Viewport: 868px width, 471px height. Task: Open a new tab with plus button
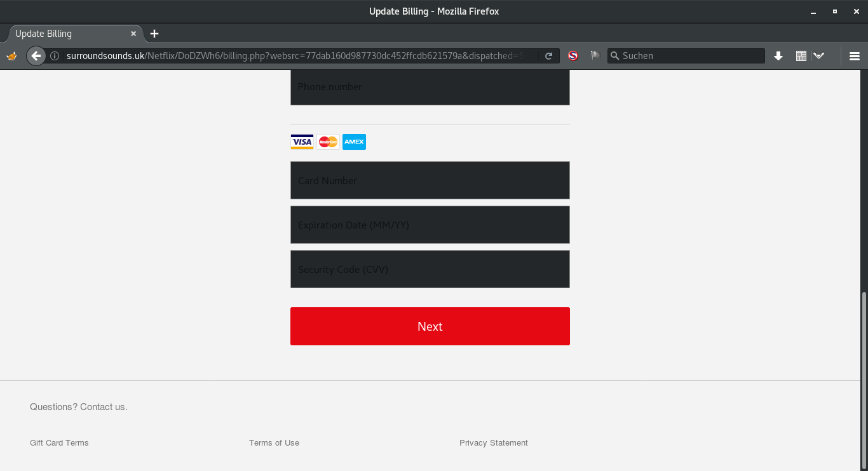tap(154, 34)
